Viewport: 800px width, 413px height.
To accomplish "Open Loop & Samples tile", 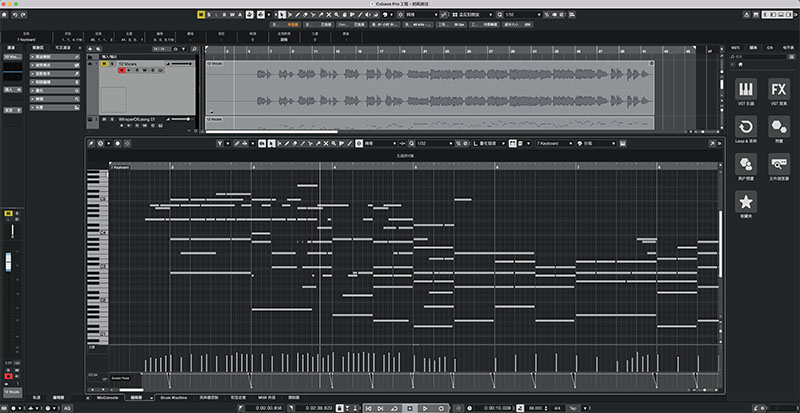I will coord(746,126).
